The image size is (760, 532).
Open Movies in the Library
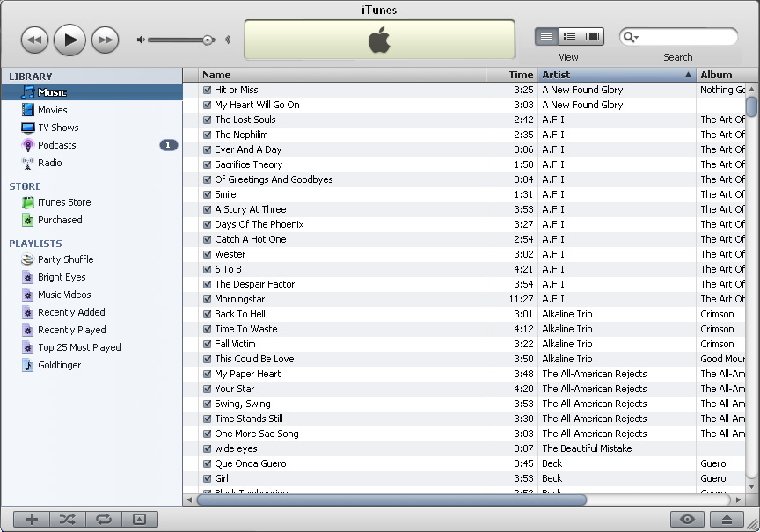pos(53,110)
